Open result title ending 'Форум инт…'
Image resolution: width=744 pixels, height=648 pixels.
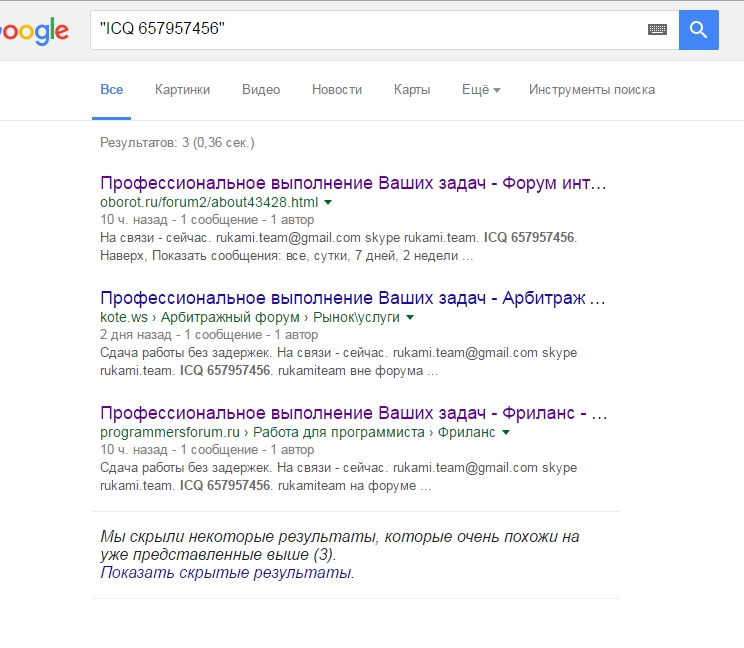353,183
